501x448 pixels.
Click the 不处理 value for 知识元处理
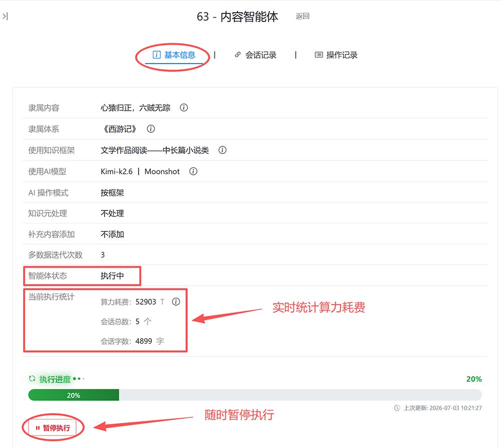[x=112, y=213]
